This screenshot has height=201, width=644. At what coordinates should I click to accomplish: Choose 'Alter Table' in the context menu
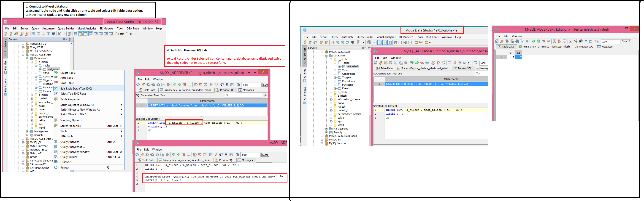[x=89, y=78]
